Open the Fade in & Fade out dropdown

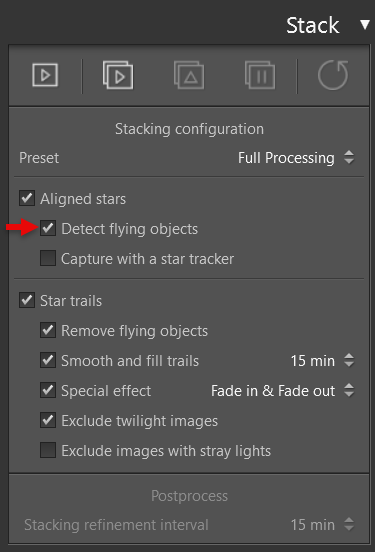click(283, 390)
